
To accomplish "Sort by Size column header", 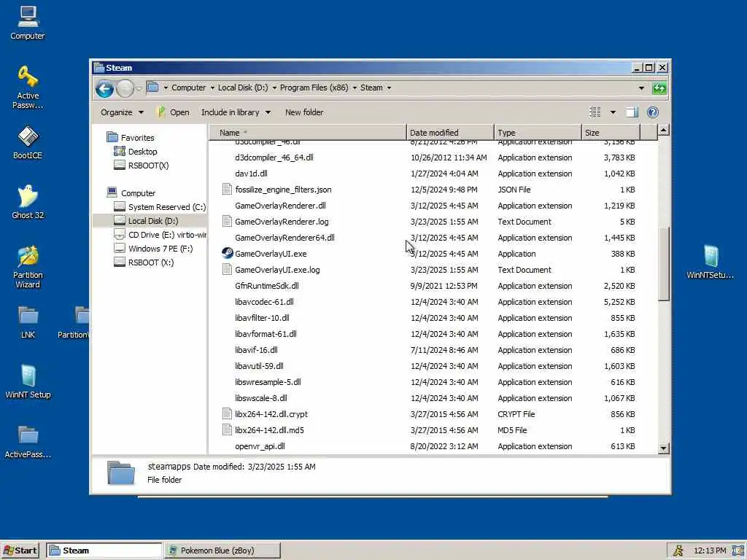I will [x=611, y=133].
